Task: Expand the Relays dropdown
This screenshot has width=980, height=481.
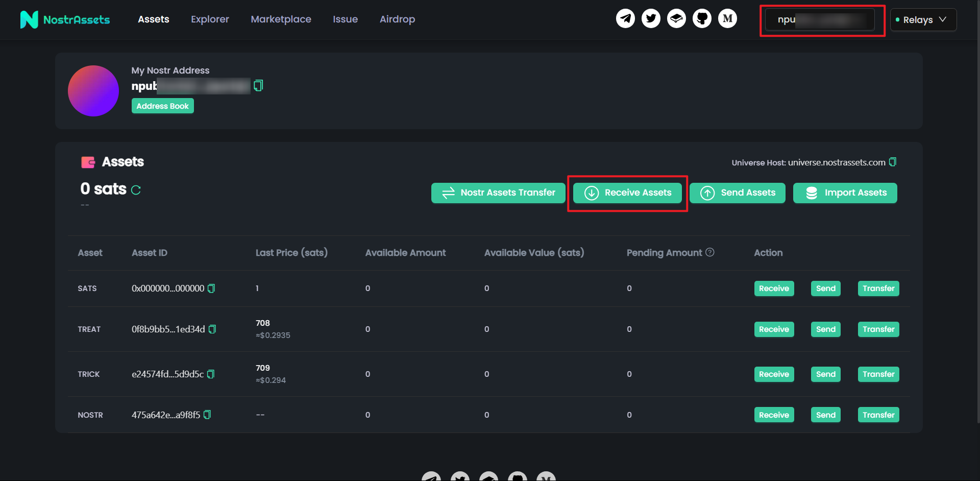Action: click(923, 19)
